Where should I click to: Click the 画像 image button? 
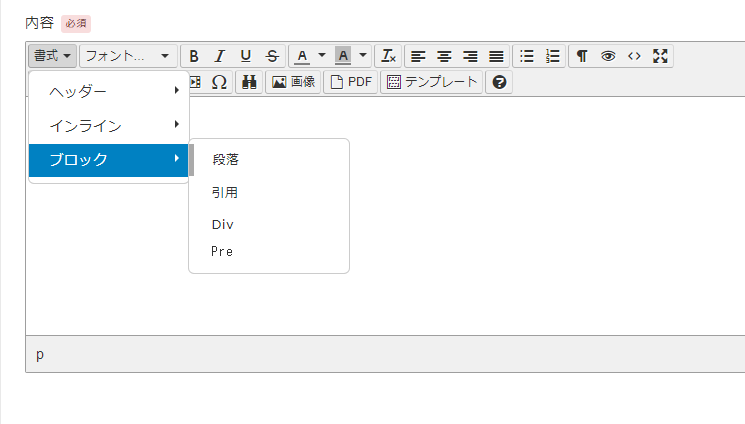293,82
